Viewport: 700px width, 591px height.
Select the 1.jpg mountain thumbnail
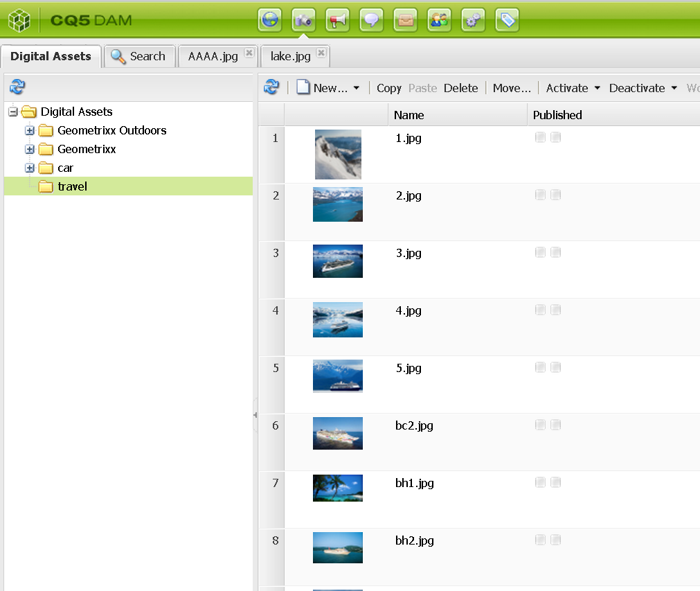(x=338, y=155)
